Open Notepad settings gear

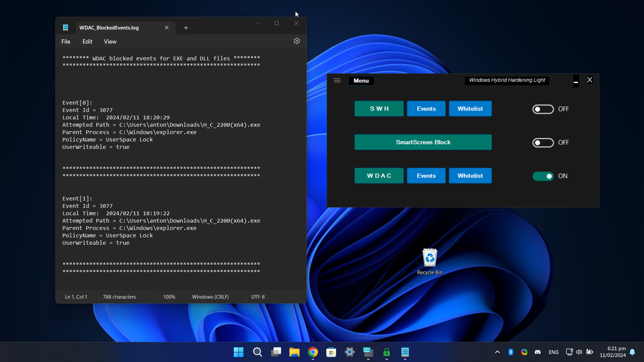pos(297,41)
